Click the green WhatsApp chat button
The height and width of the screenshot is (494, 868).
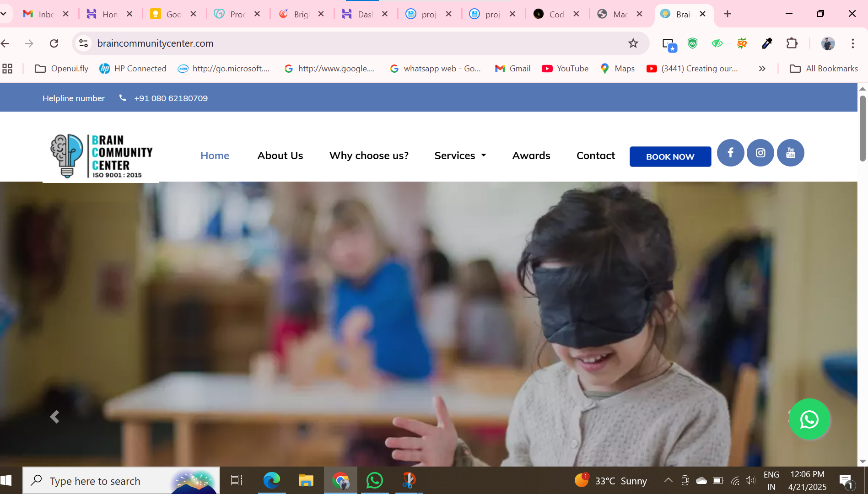(809, 419)
